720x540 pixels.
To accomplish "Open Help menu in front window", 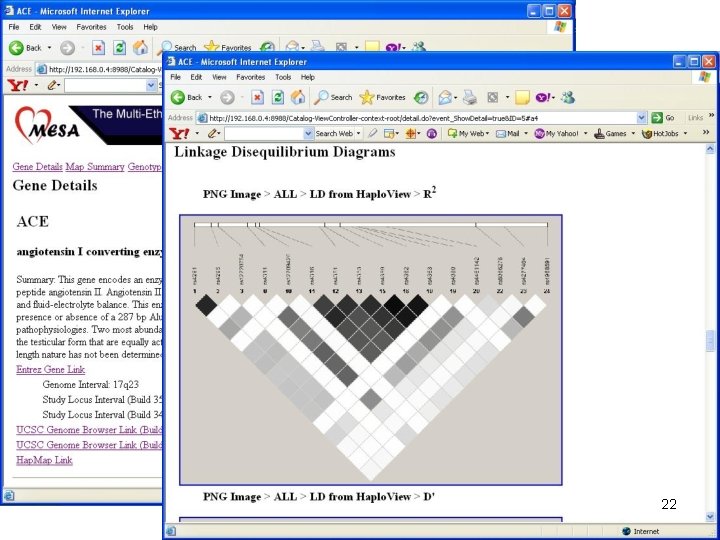I will [x=308, y=77].
